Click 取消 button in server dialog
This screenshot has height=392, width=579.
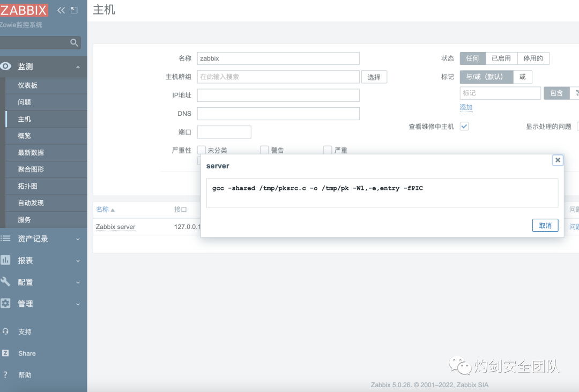click(545, 225)
